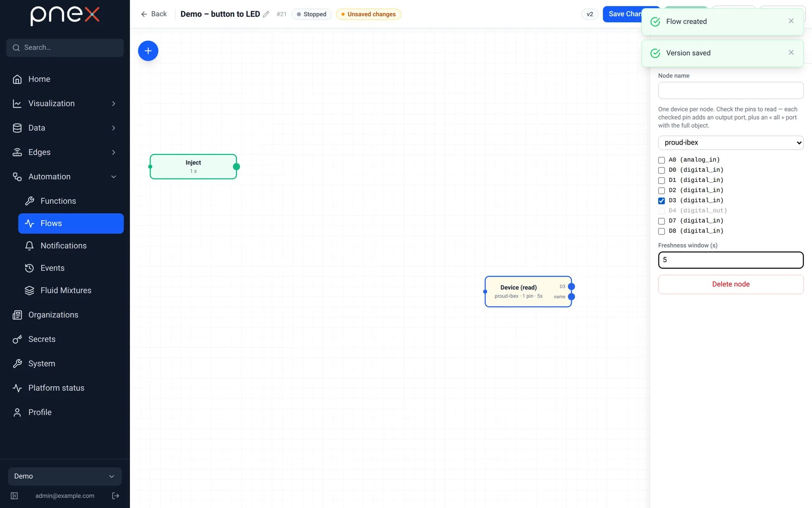Click the sidebar Search box

click(x=65, y=48)
